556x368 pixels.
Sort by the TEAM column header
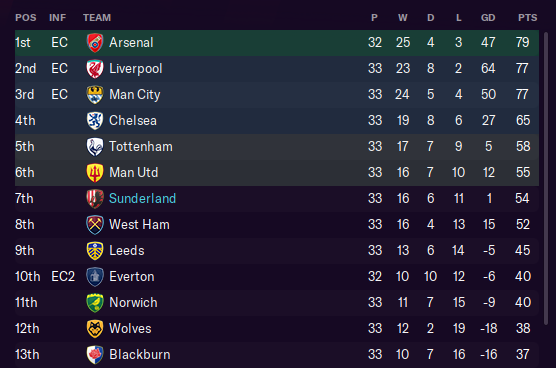[x=97, y=18]
